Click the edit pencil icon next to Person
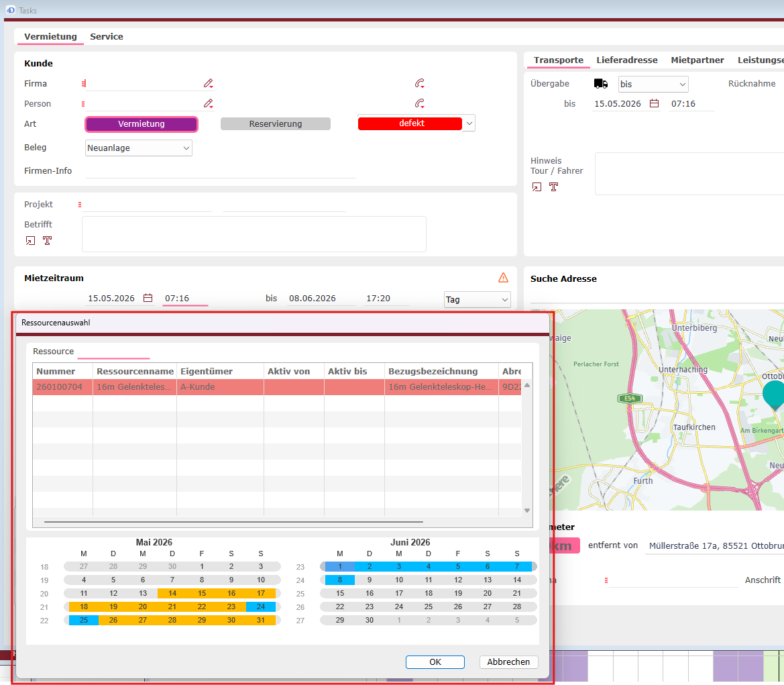This screenshot has width=784, height=685. click(x=209, y=103)
